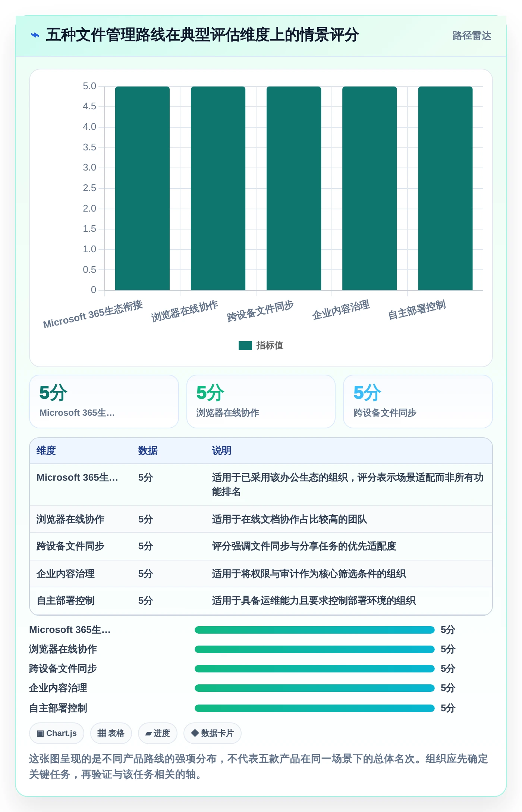
Task: Click the Microsoft 365生… progress bar
Action: click(315, 630)
